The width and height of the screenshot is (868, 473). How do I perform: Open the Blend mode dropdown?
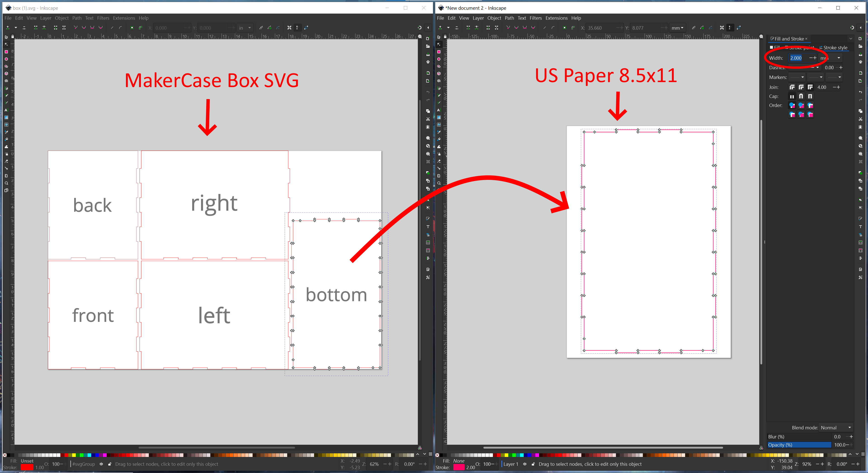coord(836,428)
